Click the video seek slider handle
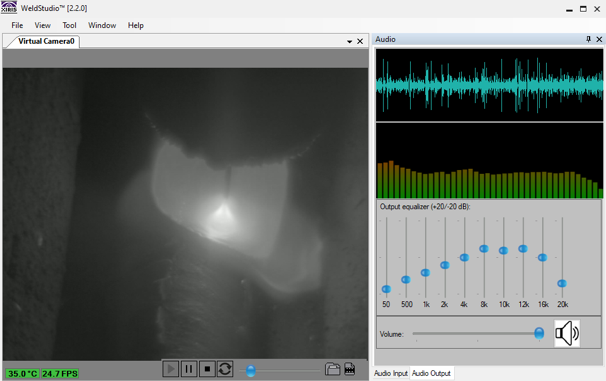Viewport: 606px width, 381px height. [251, 370]
